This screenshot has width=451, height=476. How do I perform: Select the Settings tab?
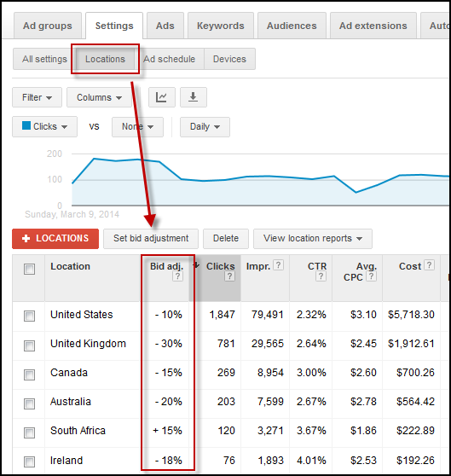(x=114, y=26)
